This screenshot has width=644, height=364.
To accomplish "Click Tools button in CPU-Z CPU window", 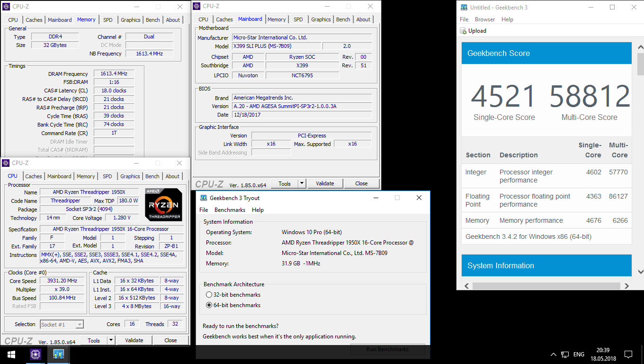I will coord(94,340).
